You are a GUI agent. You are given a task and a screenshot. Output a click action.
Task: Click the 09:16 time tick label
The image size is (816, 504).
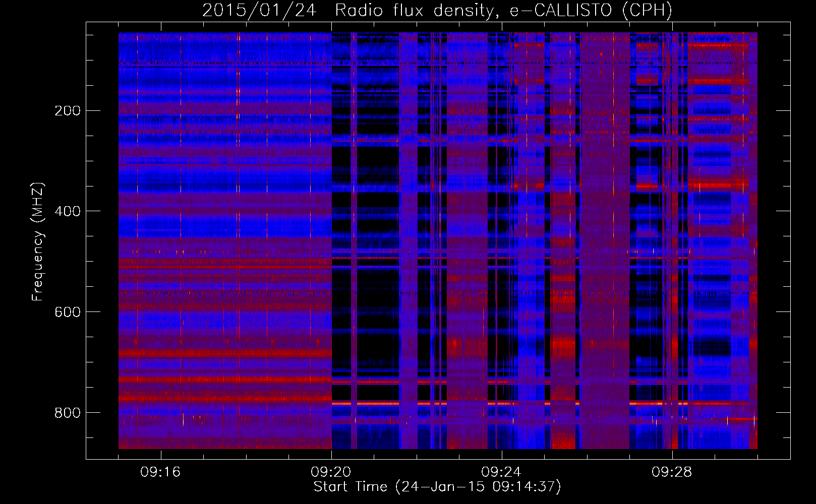(160, 472)
